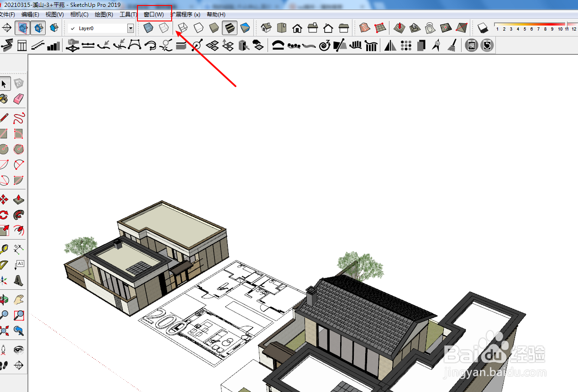The height and width of the screenshot is (392, 578).
Task: Toggle X-ray face style
Action: (x=148, y=28)
